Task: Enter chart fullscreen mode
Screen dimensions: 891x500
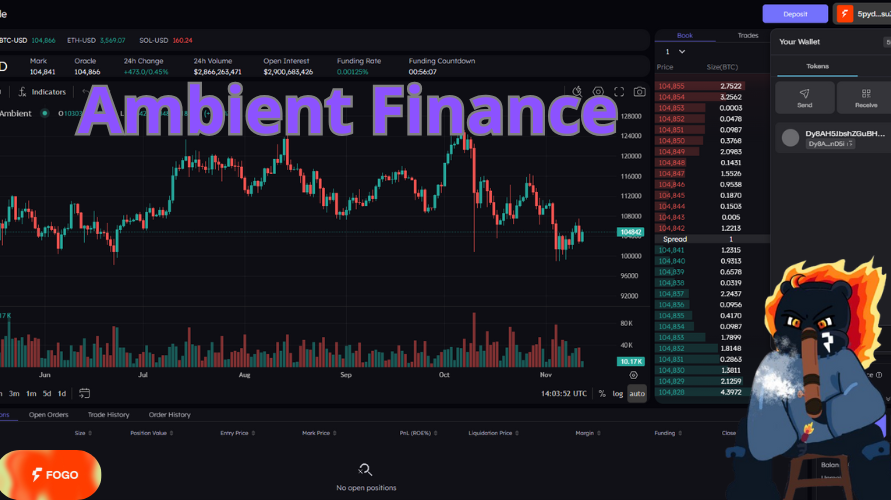Action: tap(619, 91)
